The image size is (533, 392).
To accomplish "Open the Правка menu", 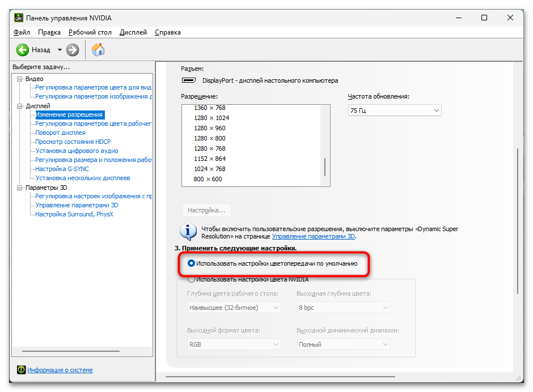I will [x=49, y=32].
